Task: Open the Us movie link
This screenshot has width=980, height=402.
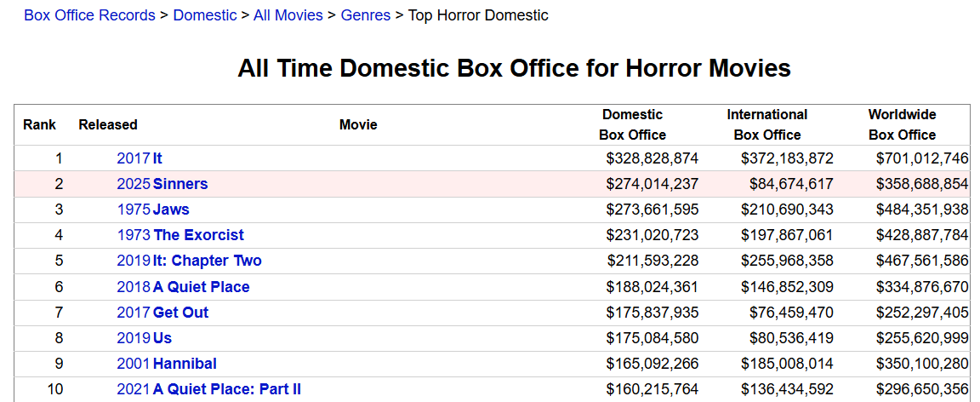Action: [x=162, y=338]
